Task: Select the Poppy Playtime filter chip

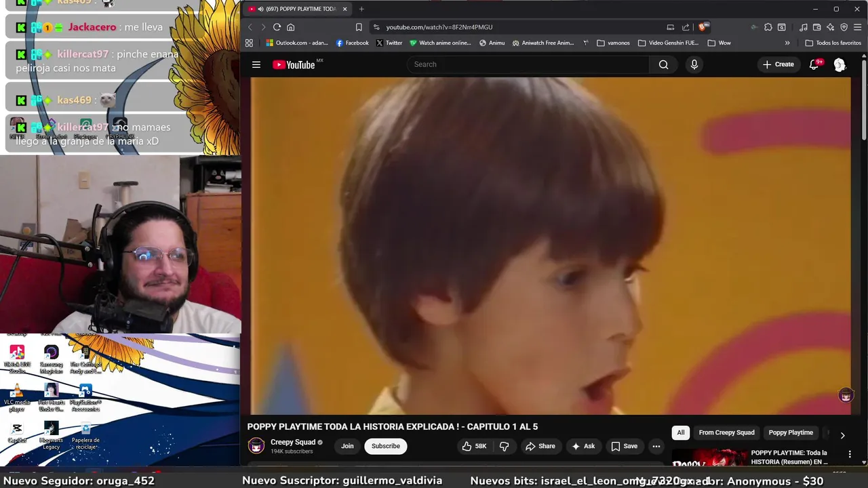Action: 791,432
